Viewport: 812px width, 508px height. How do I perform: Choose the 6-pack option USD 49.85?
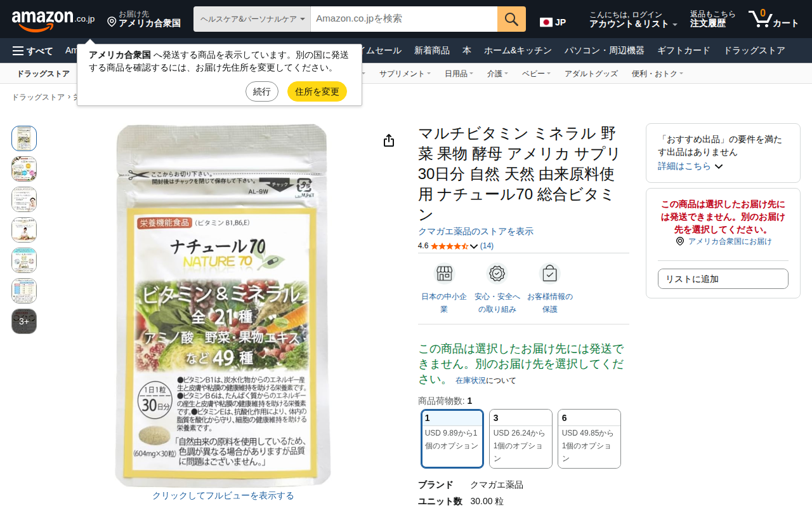(x=589, y=439)
